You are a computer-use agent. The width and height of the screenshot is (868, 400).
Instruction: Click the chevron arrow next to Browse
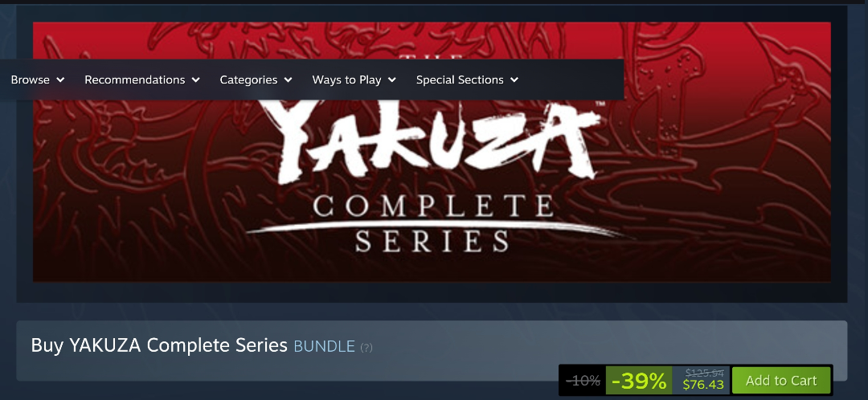click(x=60, y=80)
